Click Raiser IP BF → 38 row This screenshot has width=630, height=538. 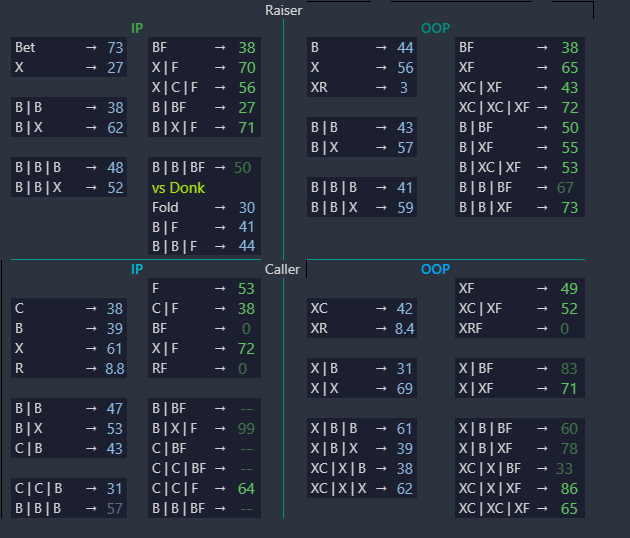pos(205,47)
